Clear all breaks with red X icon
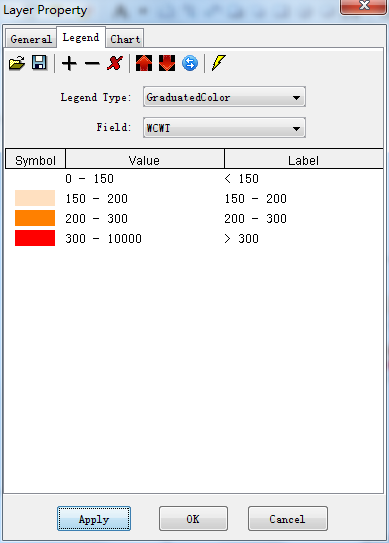This screenshot has width=389, height=543. pos(115,63)
